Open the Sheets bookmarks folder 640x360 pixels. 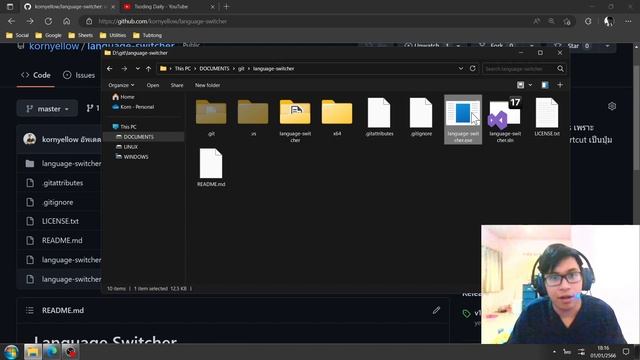tap(81, 36)
